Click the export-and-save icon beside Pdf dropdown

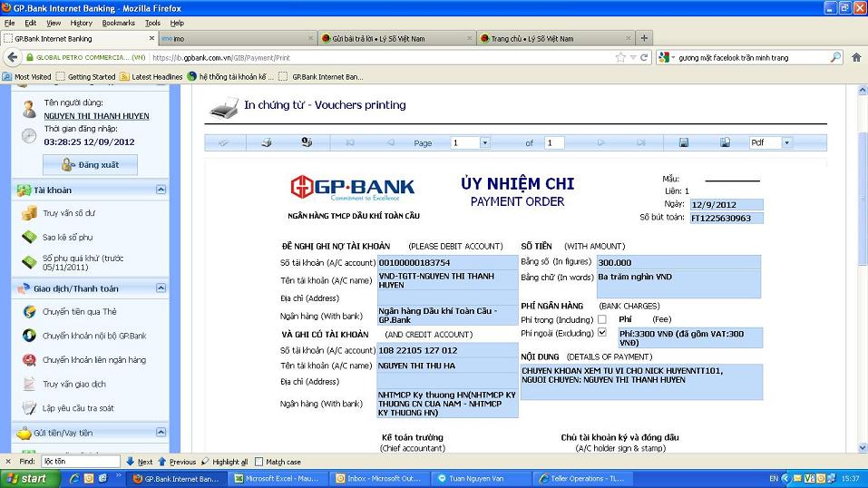click(x=725, y=143)
